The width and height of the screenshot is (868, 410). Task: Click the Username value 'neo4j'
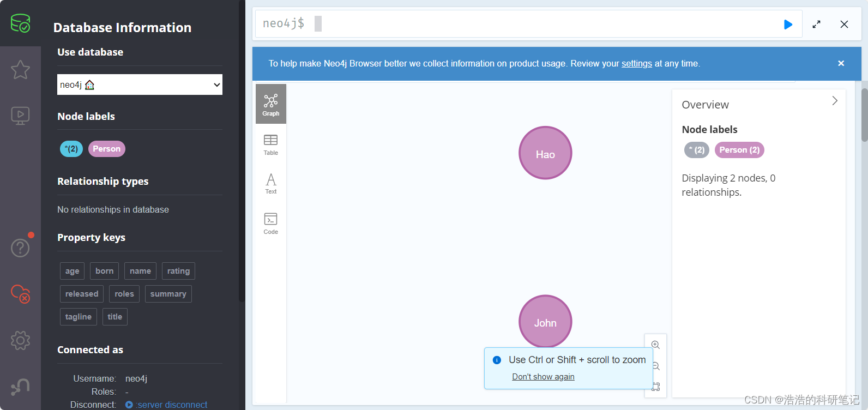[136, 378]
